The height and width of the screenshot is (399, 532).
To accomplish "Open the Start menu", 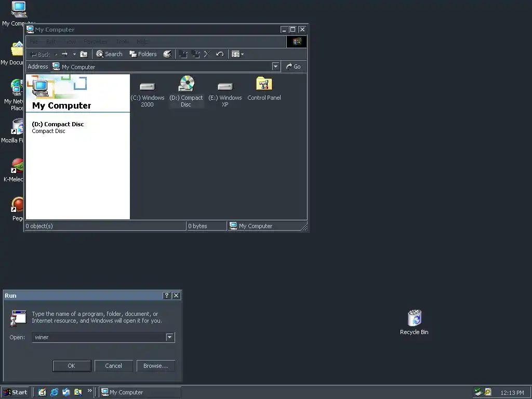I will [15, 392].
